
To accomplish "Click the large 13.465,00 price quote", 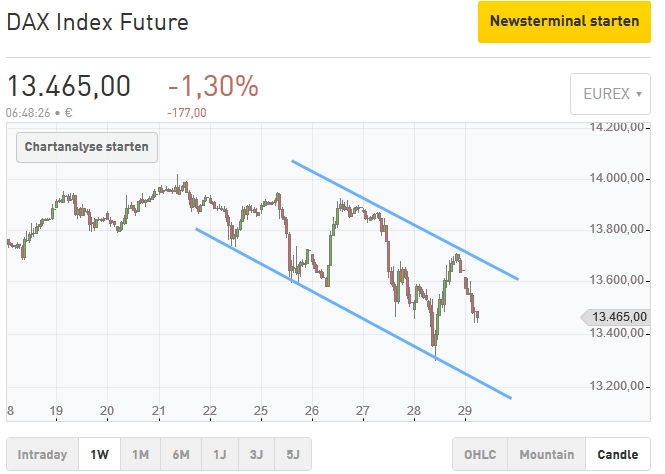I will [x=69, y=86].
